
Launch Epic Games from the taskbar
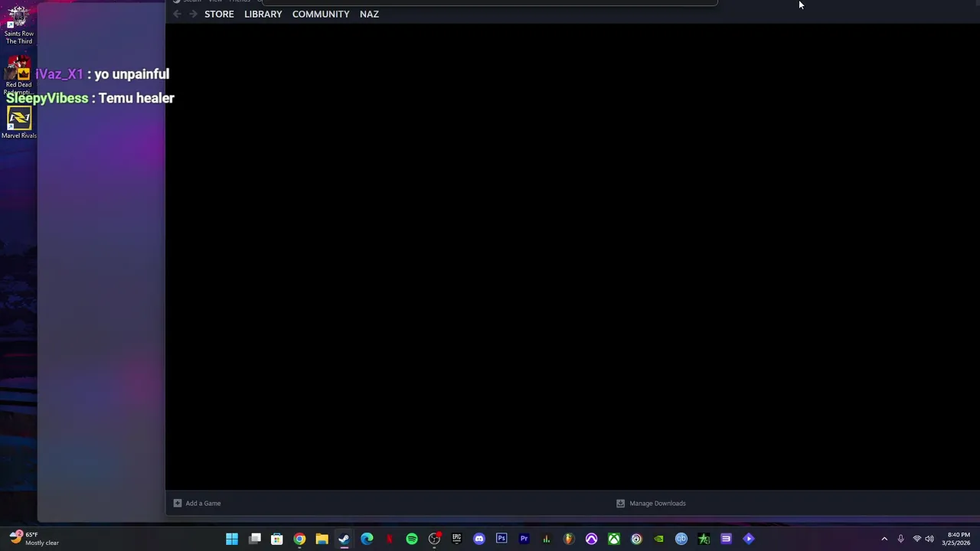click(456, 539)
